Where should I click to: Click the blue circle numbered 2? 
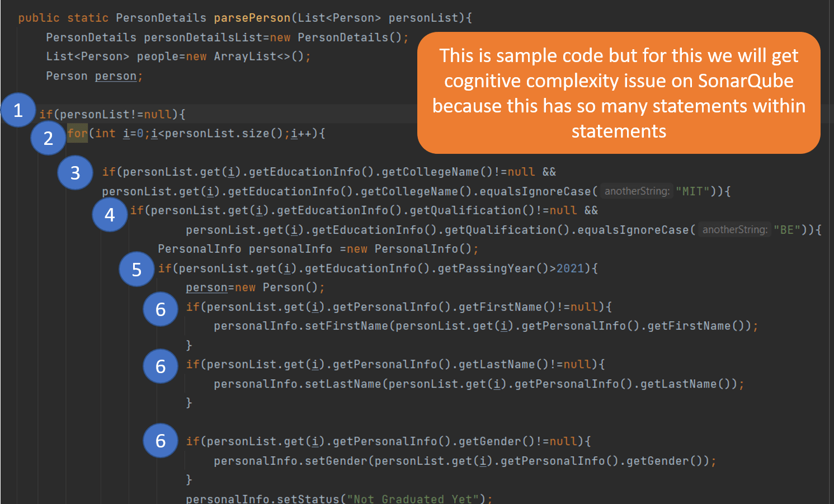[49, 138]
